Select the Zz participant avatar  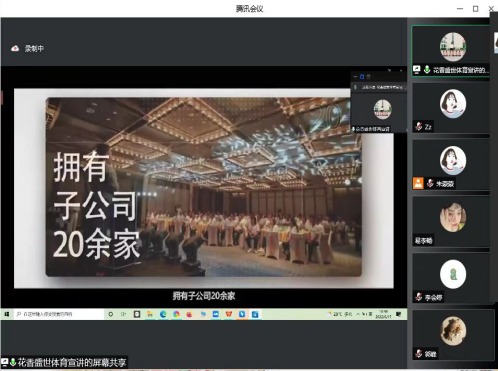coord(453,104)
